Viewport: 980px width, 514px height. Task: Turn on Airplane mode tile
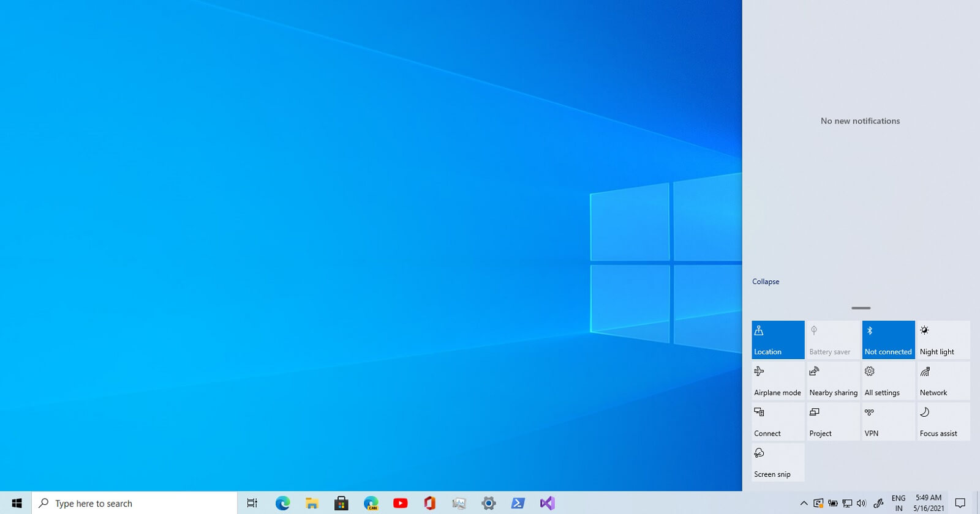(x=778, y=381)
